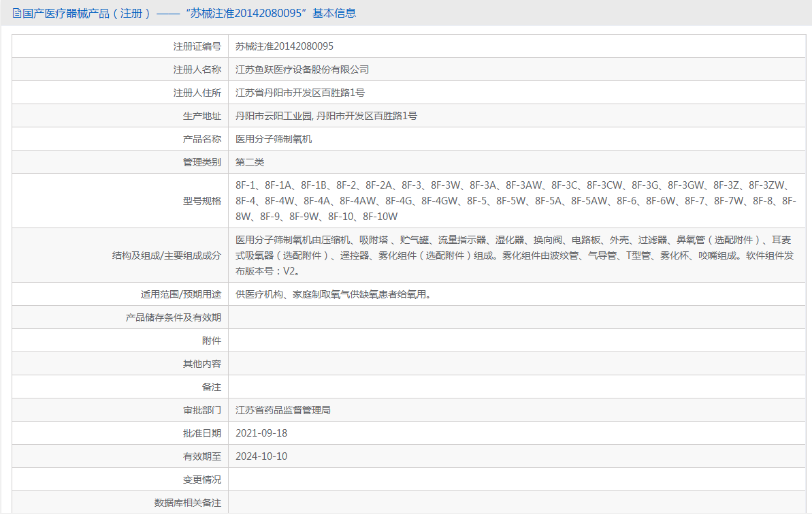The height and width of the screenshot is (517, 812).
Task: Select the product name '医用分子筛制氧机'
Action: click(x=274, y=140)
